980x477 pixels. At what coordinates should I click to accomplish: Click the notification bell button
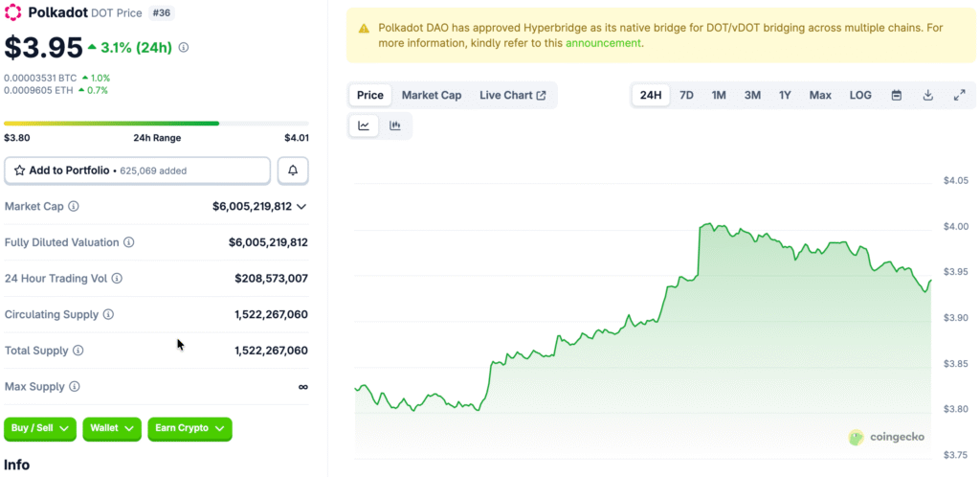pos(293,170)
